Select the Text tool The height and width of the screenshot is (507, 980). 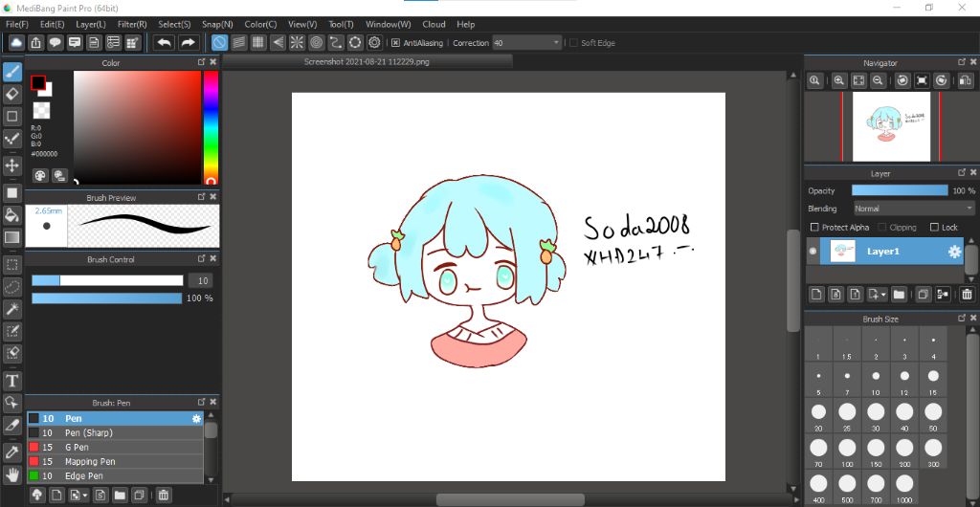[11, 381]
